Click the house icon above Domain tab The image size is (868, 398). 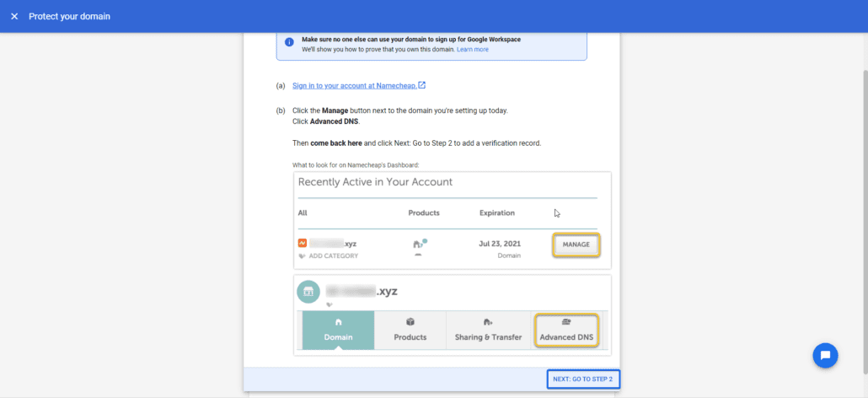point(338,321)
